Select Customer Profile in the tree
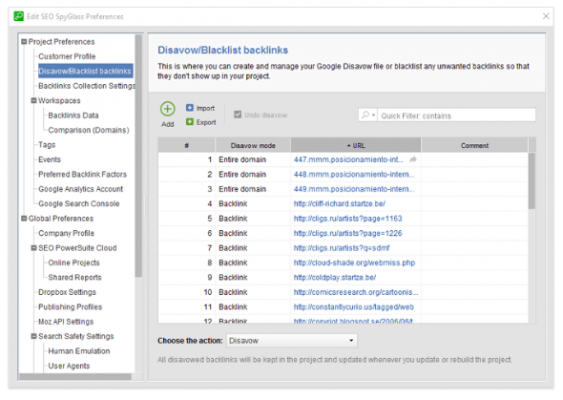The width and height of the screenshot is (563, 400). point(67,56)
